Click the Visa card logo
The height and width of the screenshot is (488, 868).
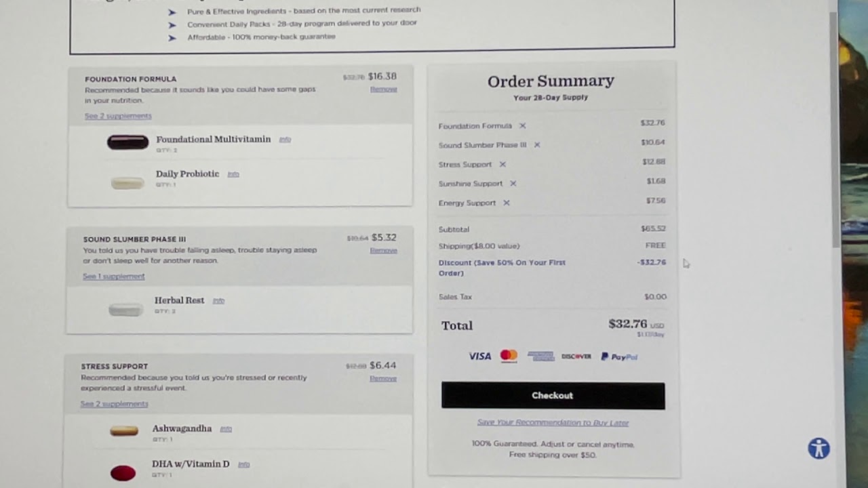pos(479,357)
